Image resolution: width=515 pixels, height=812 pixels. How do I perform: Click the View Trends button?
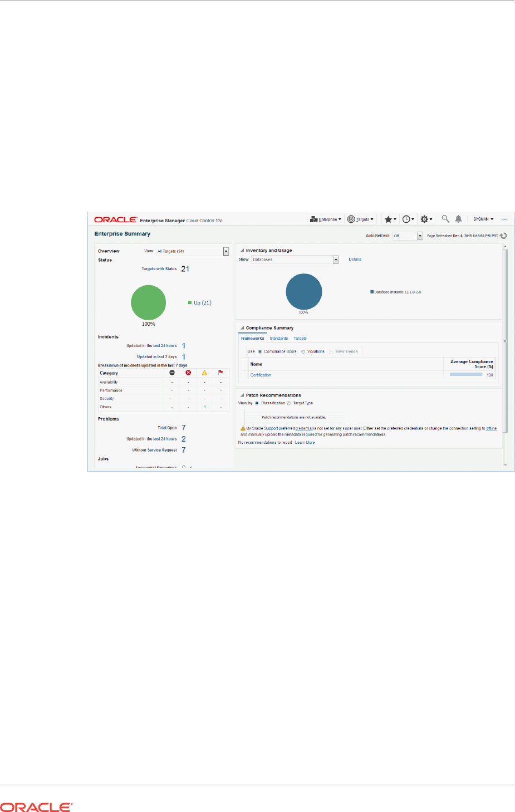pos(344,352)
